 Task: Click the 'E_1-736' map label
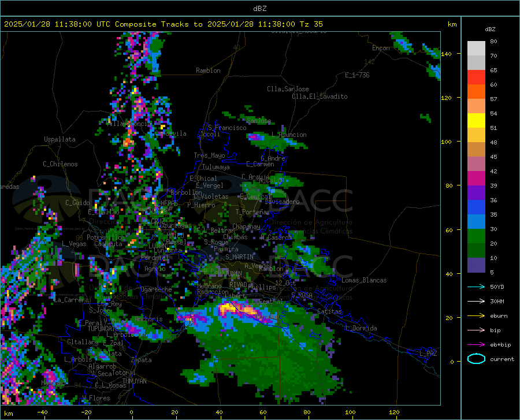coord(357,75)
